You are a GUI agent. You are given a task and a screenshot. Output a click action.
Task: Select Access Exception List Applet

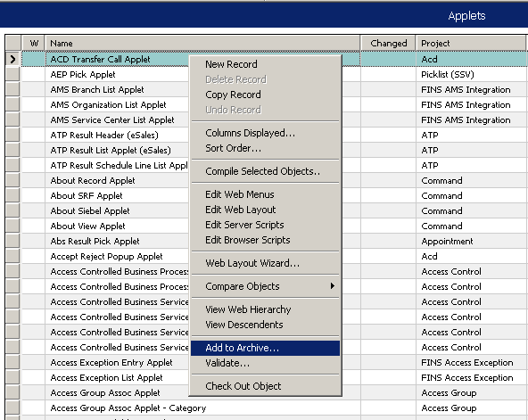pyautogui.click(x=106, y=377)
